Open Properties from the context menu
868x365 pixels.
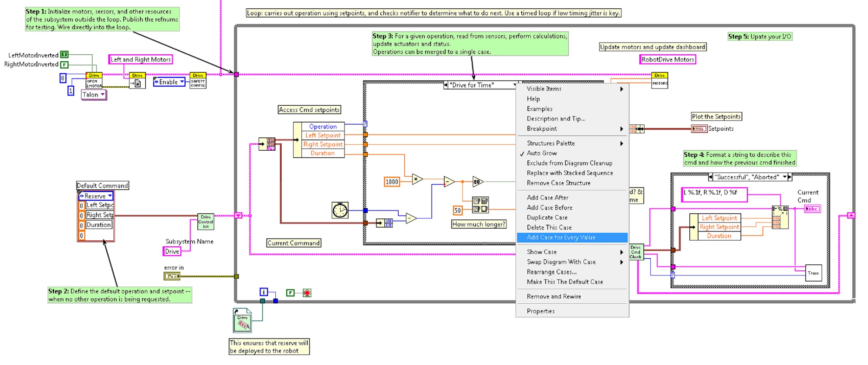coord(540,311)
